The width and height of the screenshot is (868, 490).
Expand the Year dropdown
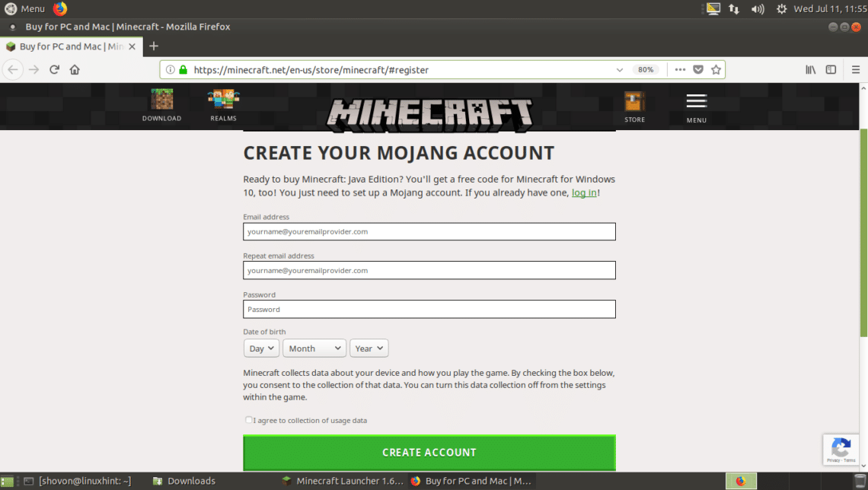(x=369, y=348)
